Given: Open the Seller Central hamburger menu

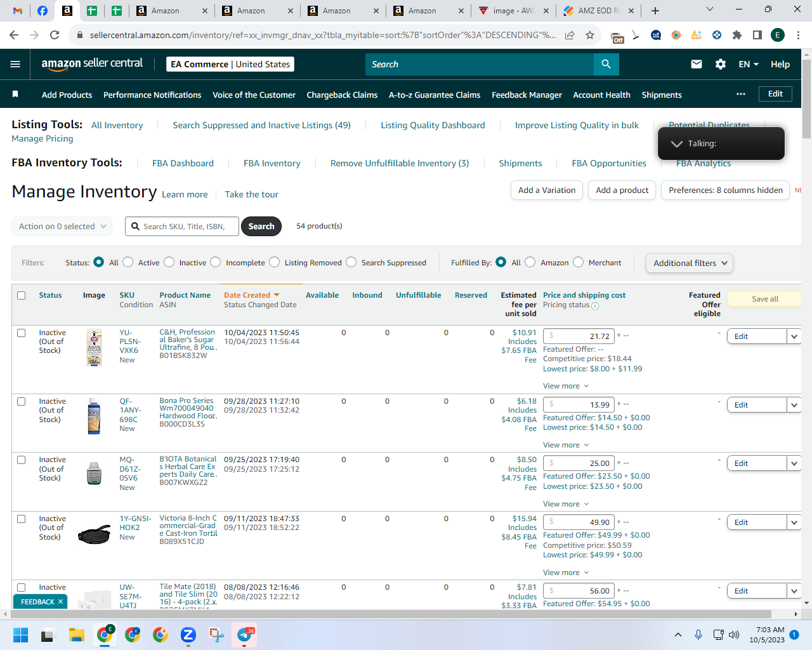Looking at the screenshot, I should click(15, 64).
